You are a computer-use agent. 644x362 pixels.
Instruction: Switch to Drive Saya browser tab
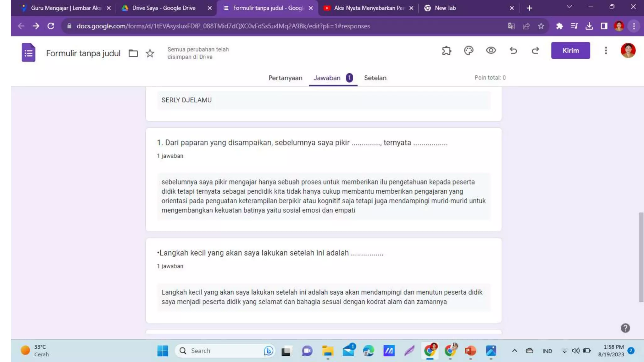[164, 8]
